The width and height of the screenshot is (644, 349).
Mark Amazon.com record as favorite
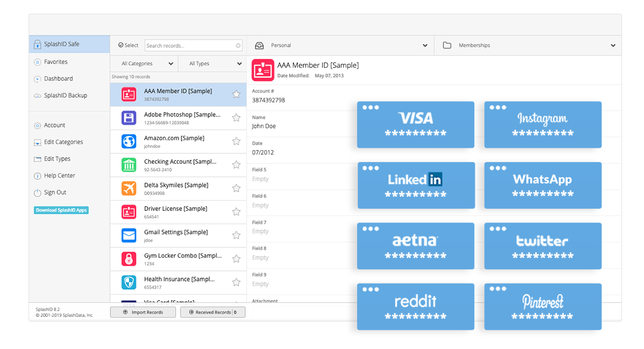click(236, 141)
